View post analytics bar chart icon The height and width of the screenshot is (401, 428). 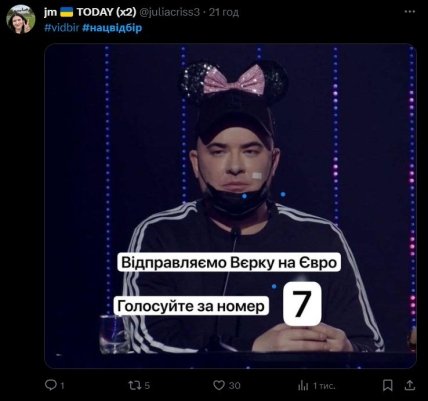(x=303, y=386)
